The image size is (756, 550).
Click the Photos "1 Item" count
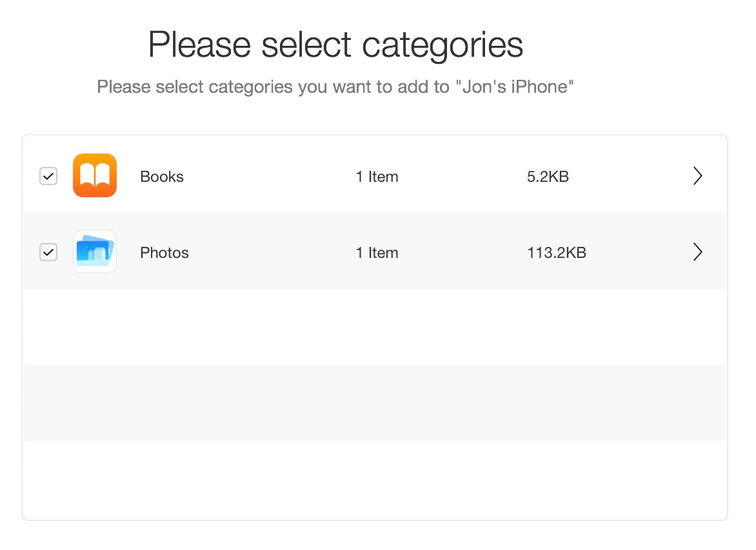[x=377, y=253]
